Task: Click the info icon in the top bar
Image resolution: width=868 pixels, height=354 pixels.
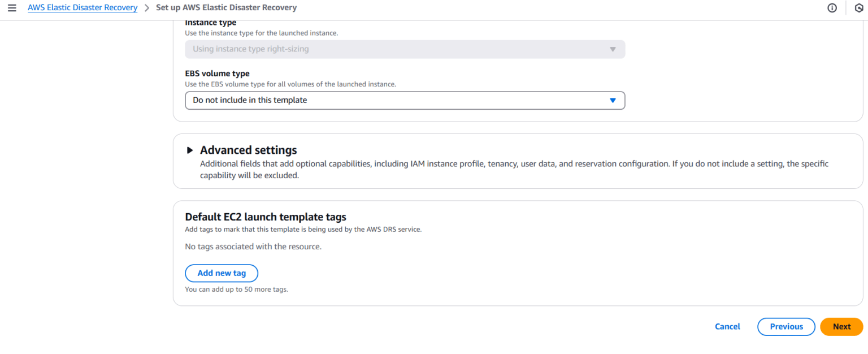Action: coord(832,7)
